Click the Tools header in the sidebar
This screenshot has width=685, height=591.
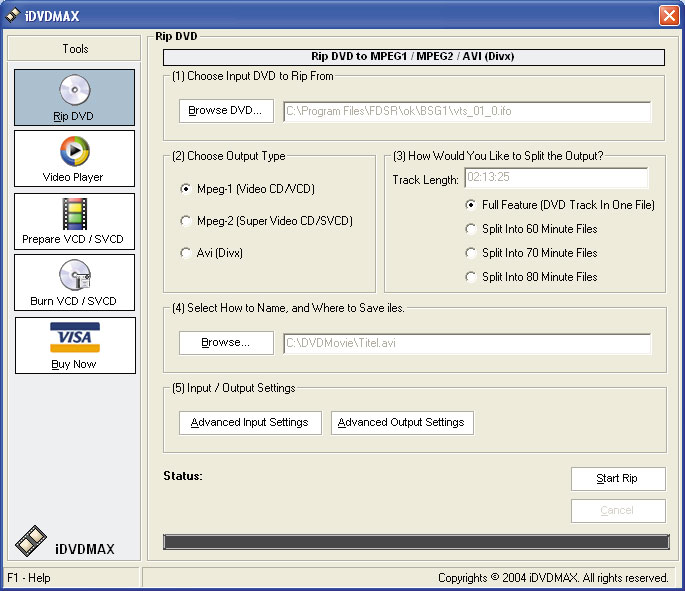(x=74, y=48)
